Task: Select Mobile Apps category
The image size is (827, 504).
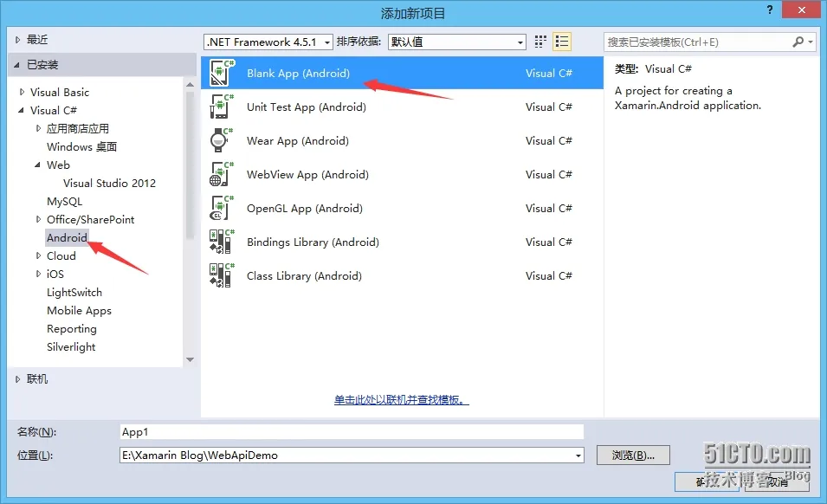Action: point(79,311)
